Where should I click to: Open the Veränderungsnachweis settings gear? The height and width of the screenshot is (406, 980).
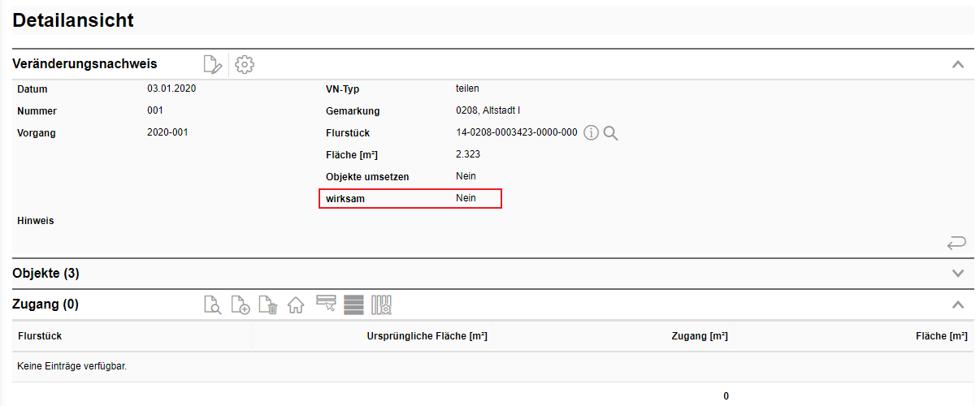pos(245,64)
